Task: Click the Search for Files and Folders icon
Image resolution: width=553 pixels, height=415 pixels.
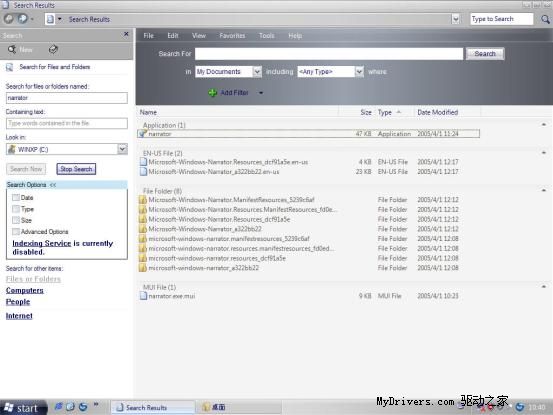Action: click(x=10, y=67)
